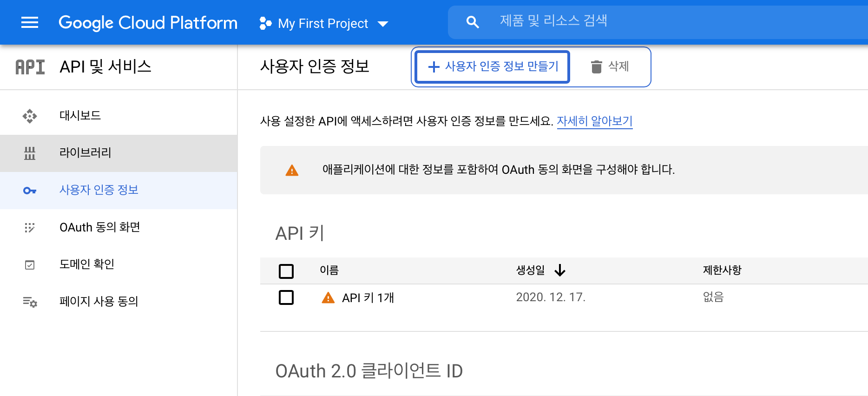Image resolution: width=868 pixels, height=396 pixels.
Task: Click the 도메인 확인 checkmark icon
Action: [x=30, y=265]
